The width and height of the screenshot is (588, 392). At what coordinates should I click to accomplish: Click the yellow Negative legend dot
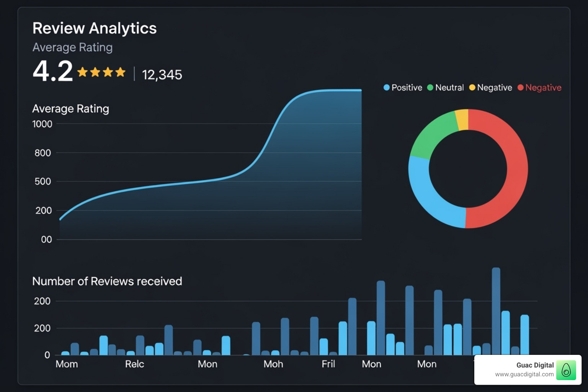pyautogui.click(x=472, y=88)
